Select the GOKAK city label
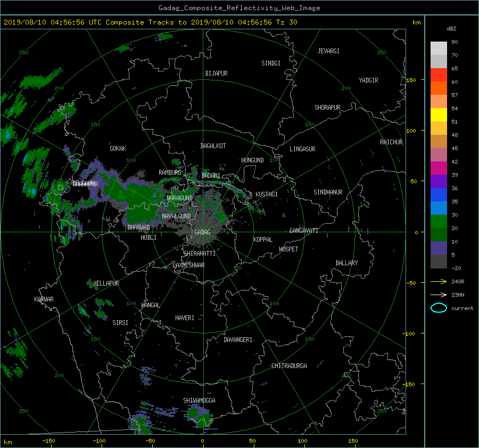 click(x=118, y=148)
